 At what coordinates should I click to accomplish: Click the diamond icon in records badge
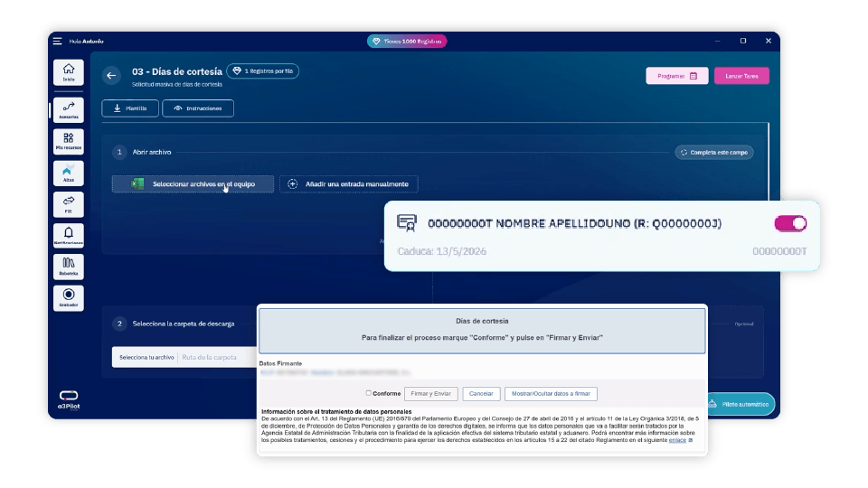click(x=237, y=70)
